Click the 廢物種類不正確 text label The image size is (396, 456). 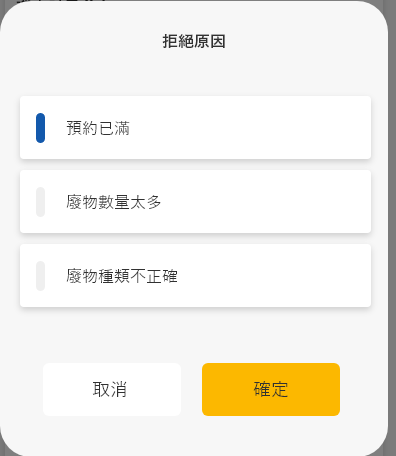[x=122, y=276]
